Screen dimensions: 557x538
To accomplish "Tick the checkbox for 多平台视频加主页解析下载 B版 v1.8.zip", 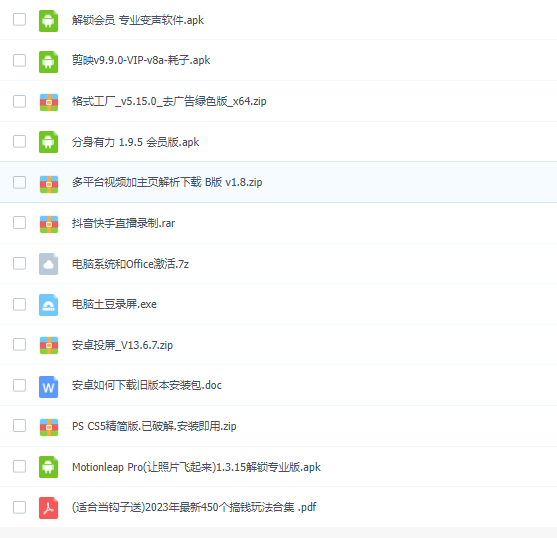I will click(x=19, y=182).
